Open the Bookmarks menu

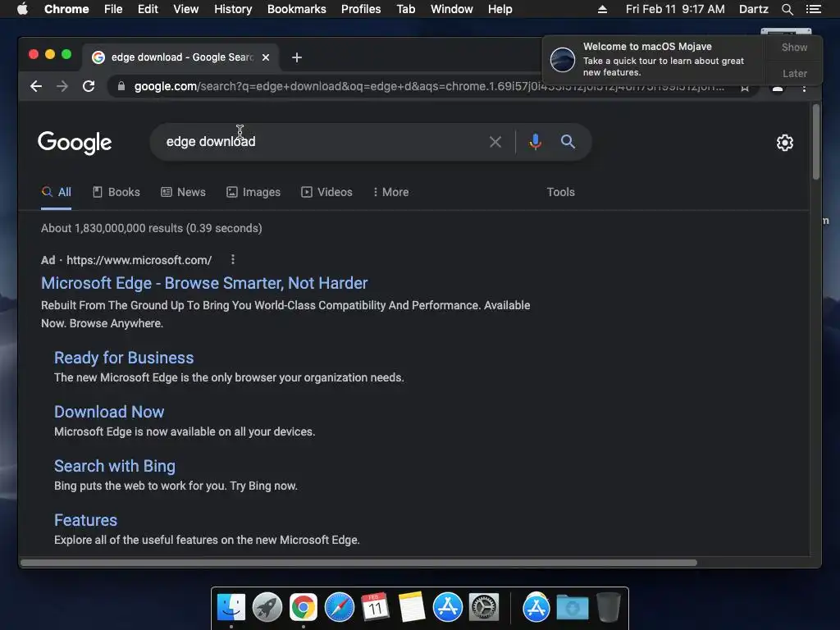coord(297,9)
